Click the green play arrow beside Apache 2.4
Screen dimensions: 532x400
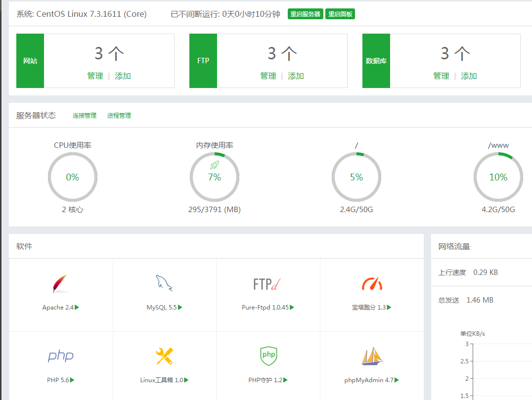coord(77,308)
